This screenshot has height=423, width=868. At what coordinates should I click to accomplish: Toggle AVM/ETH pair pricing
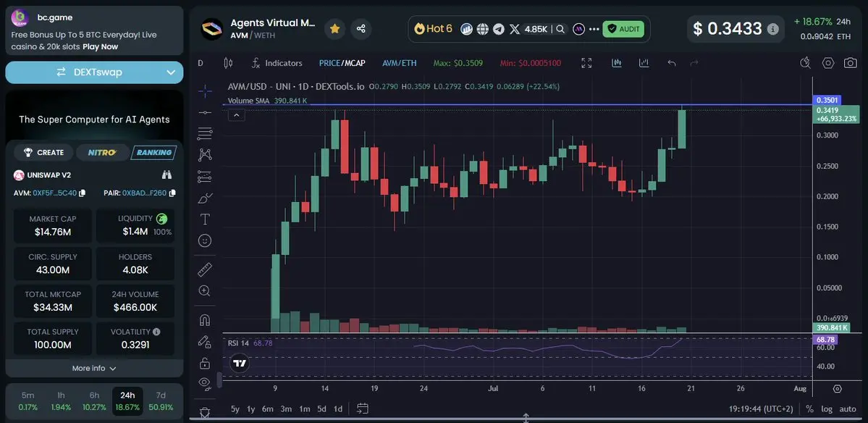(400, 63)
